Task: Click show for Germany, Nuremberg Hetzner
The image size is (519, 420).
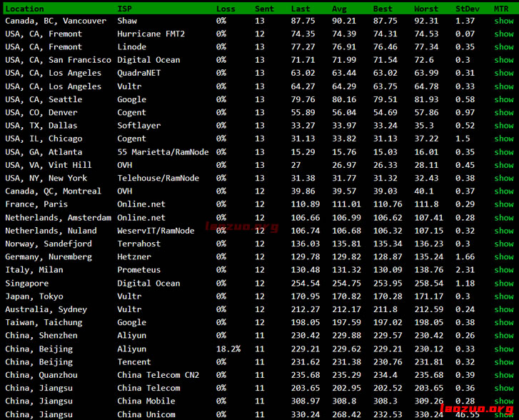Action: (503, 256)
